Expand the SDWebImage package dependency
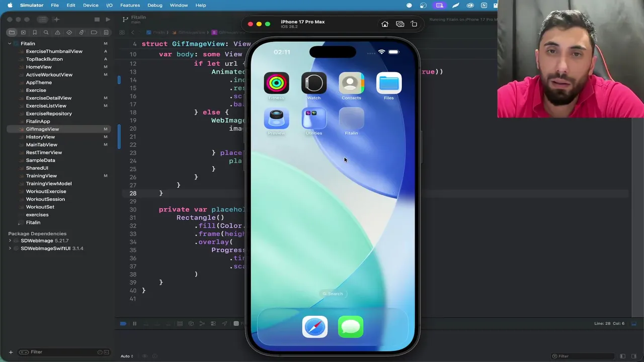Screen dimensions: 644x362 pos(10,241)
